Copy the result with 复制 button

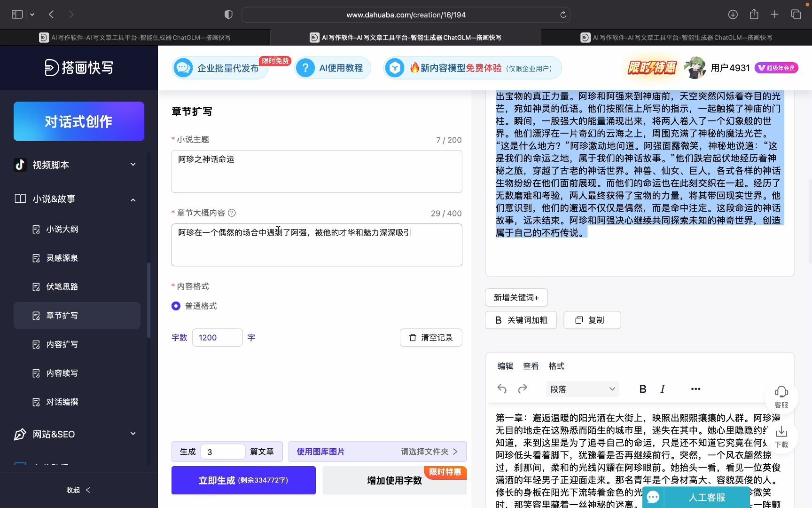592,320
